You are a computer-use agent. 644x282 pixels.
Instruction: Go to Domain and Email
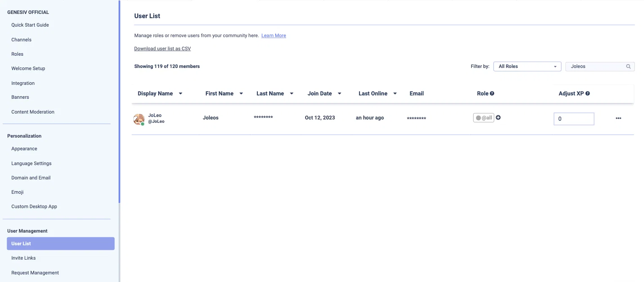[x=31, y=178]
